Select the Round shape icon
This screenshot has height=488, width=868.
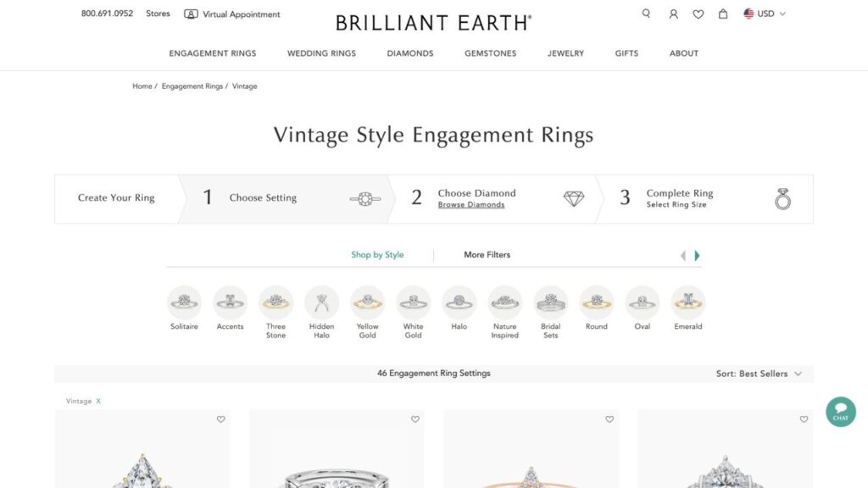click(x=596, y=302)
